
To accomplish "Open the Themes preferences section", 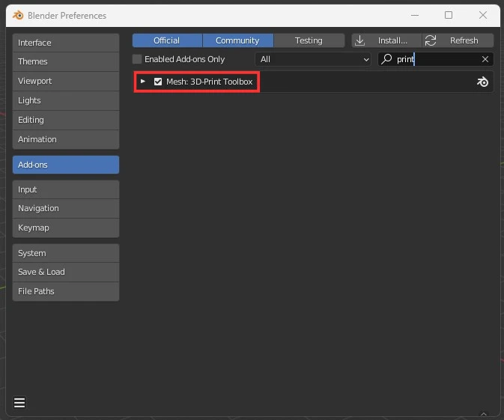I will tap(66, 61).
